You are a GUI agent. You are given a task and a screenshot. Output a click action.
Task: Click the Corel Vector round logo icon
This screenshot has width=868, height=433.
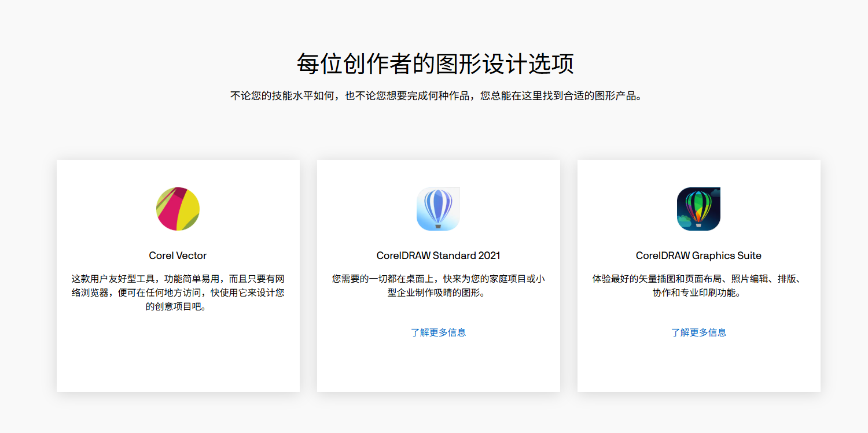point(178,209)
